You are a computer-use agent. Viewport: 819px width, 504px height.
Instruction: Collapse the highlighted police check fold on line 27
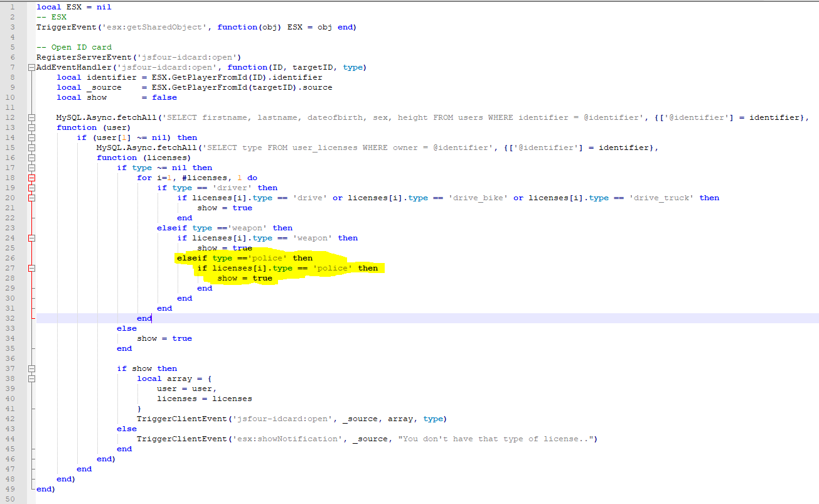coord(31,268)
